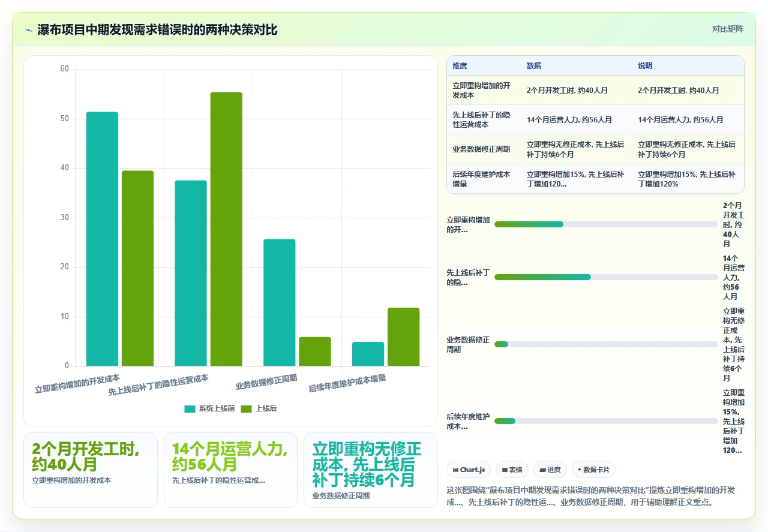This screenshot has height=532, width=768.
Task: Click the y-axis value 60
Action: 65,69
